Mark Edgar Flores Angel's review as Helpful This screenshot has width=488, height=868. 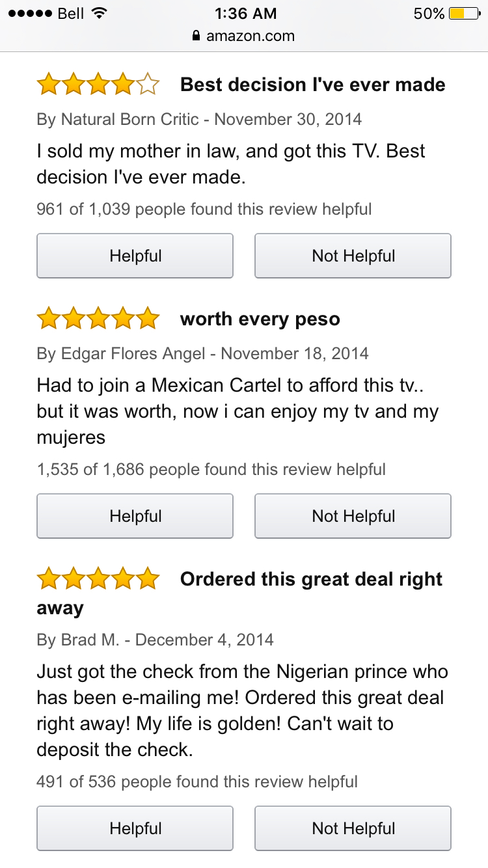(x=135, y=516)
